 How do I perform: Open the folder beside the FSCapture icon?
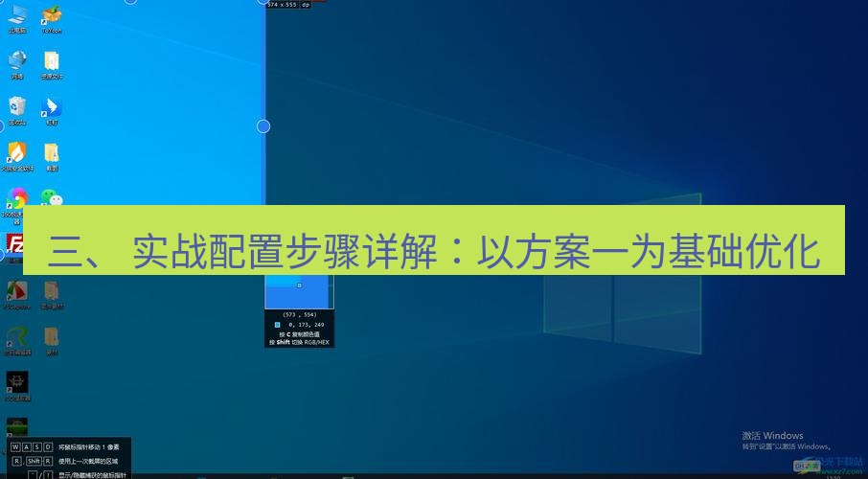[x=52, y=295]
